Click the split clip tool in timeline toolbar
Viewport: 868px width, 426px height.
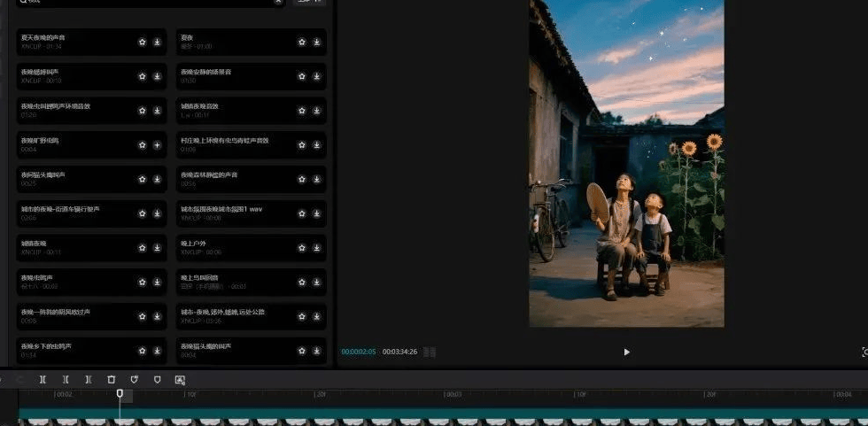pos(43,379)
